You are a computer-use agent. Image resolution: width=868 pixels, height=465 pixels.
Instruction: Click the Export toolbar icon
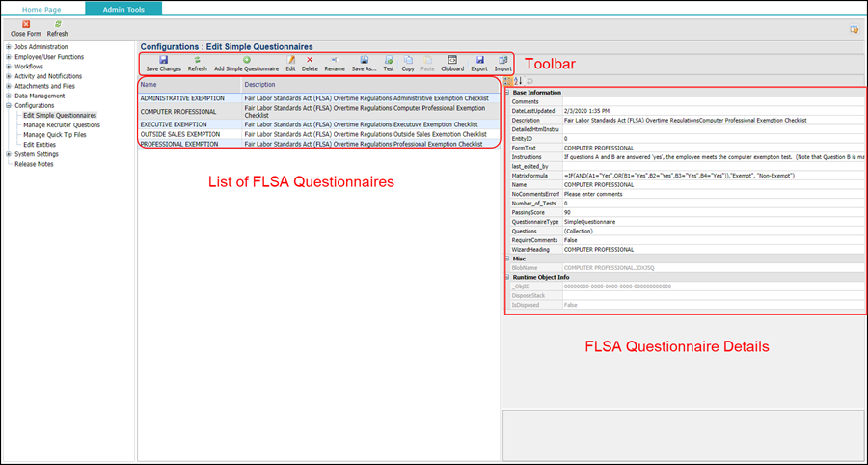pyautogui.click(x=479, y=60)
